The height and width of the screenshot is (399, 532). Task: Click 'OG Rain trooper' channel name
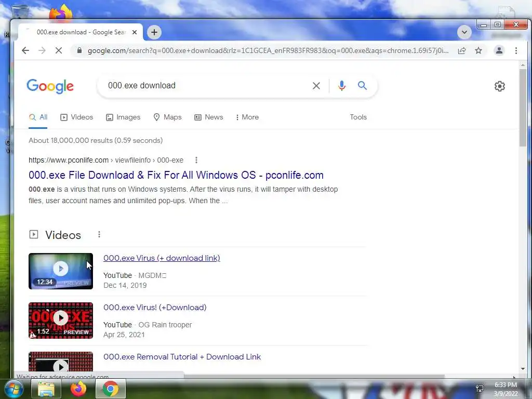[x=165, y=325]
